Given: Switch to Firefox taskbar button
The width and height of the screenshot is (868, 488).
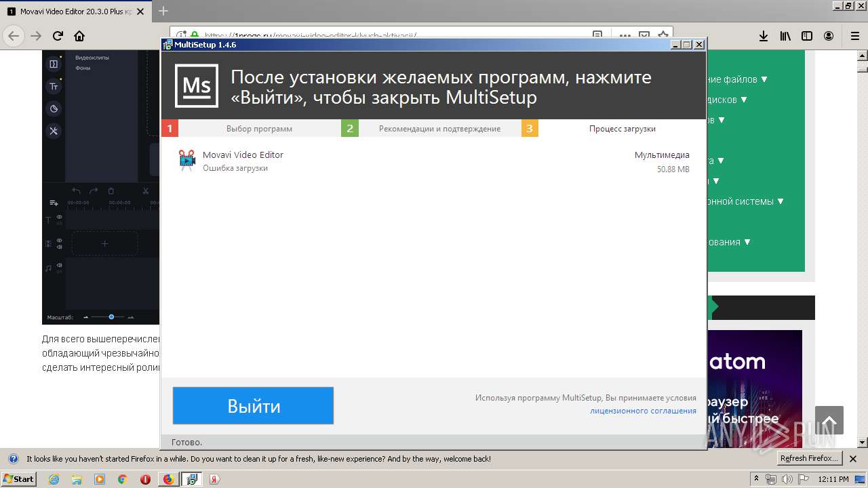Looking at the screenshot, I should coord(168,479).
